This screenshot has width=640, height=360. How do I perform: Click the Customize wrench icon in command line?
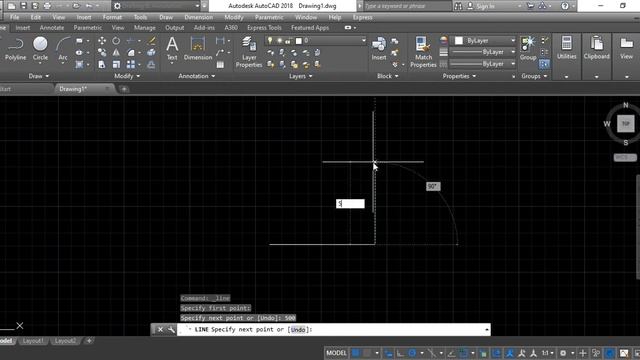point(171,329)
